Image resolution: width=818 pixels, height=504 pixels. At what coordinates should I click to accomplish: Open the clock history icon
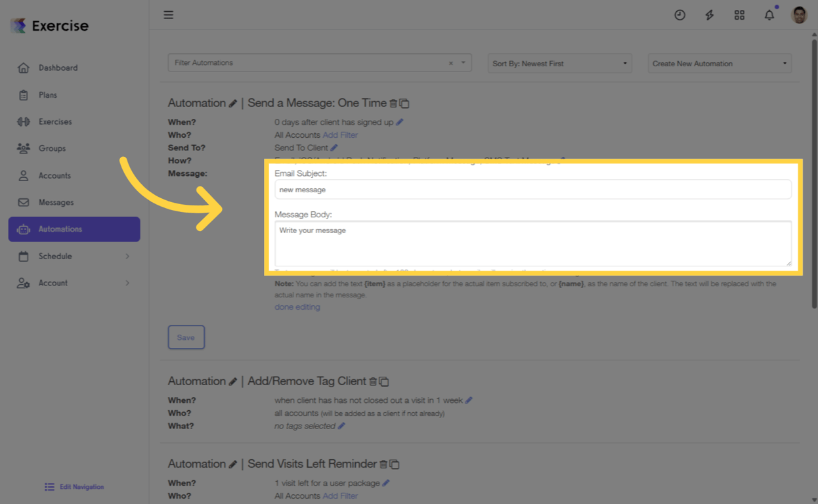tap(679, 14)
